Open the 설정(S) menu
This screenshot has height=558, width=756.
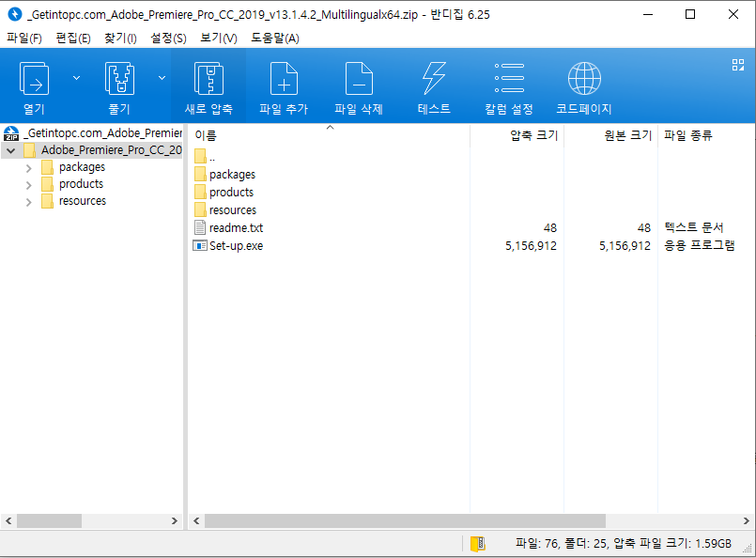[x=168, y=39]
